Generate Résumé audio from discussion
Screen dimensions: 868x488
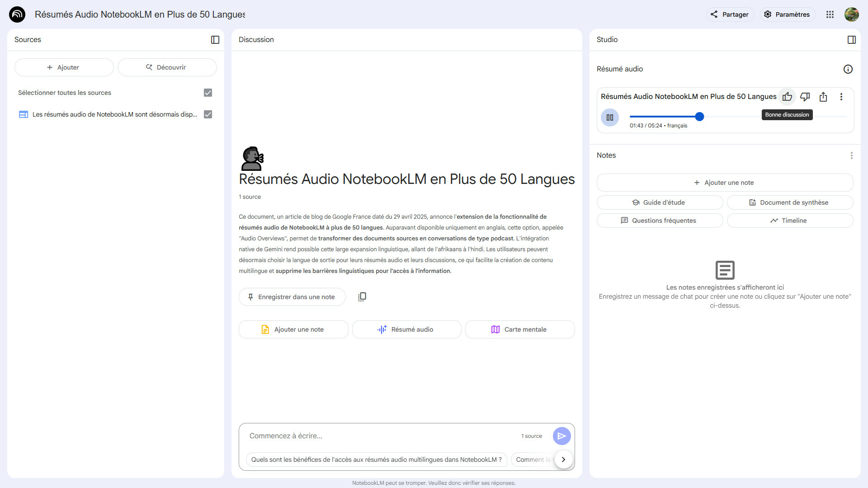point(407,329)
